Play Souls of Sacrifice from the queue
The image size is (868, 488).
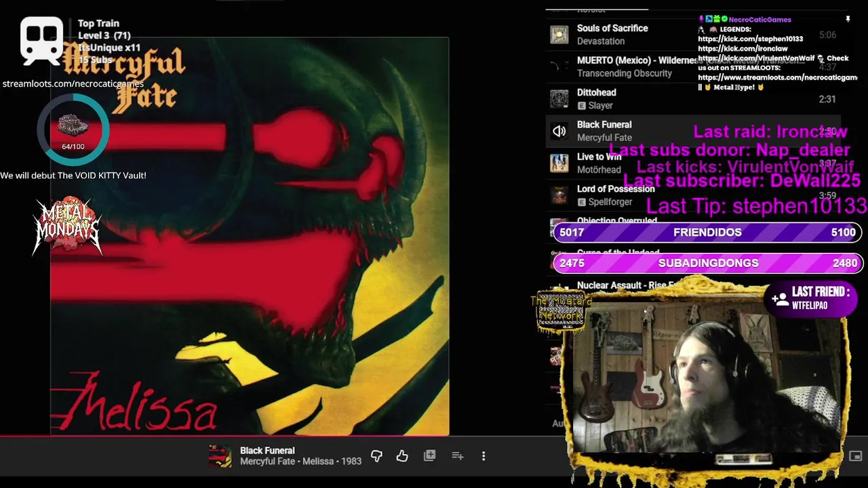coord(693,35)
